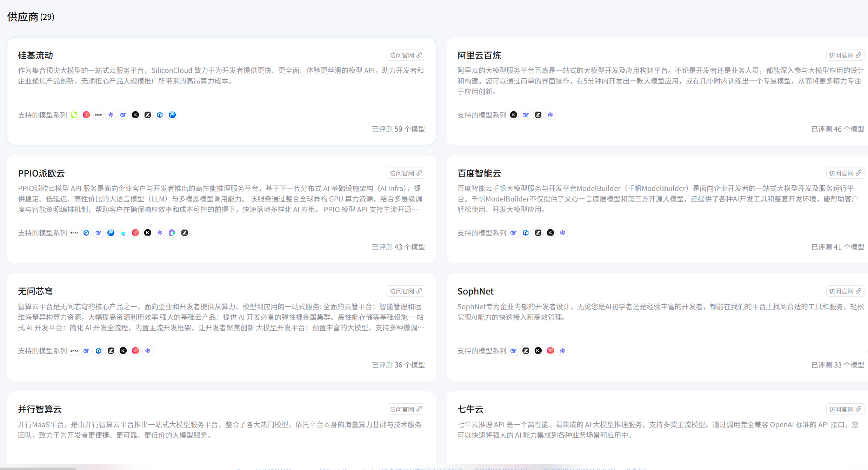Image resolution: width=868 pixels, height=470 pixels.
Task: Open 访问官网 link for 无问芯穹
Action: point(406,291)
